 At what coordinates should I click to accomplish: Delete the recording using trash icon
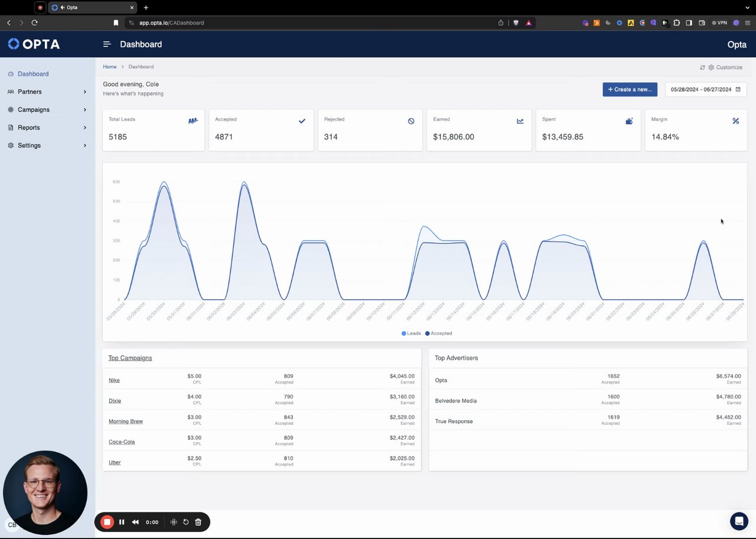click(x=198, y=522)
